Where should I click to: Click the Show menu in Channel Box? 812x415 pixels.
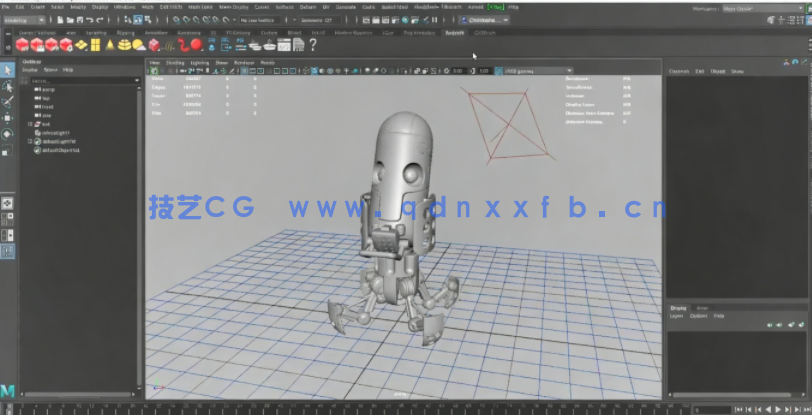click(737, 71)
